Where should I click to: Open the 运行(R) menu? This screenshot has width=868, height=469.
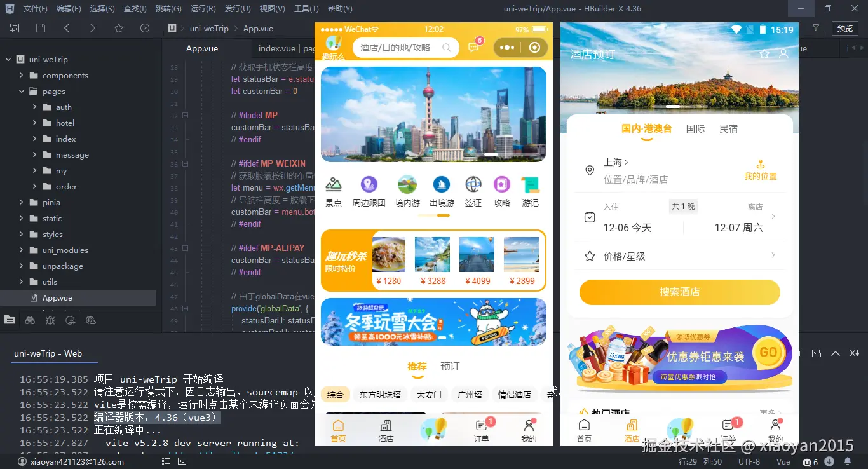click(x=203, y=9)
